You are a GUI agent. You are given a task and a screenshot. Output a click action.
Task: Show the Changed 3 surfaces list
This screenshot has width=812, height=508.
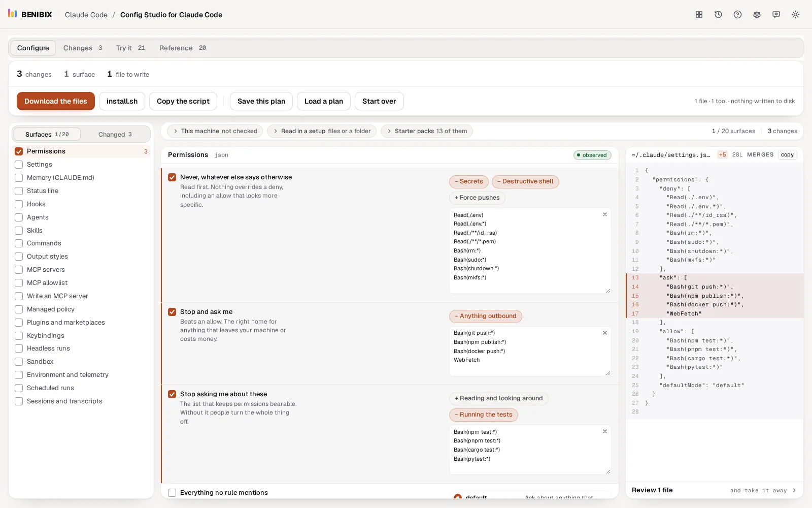click(115, 134)
